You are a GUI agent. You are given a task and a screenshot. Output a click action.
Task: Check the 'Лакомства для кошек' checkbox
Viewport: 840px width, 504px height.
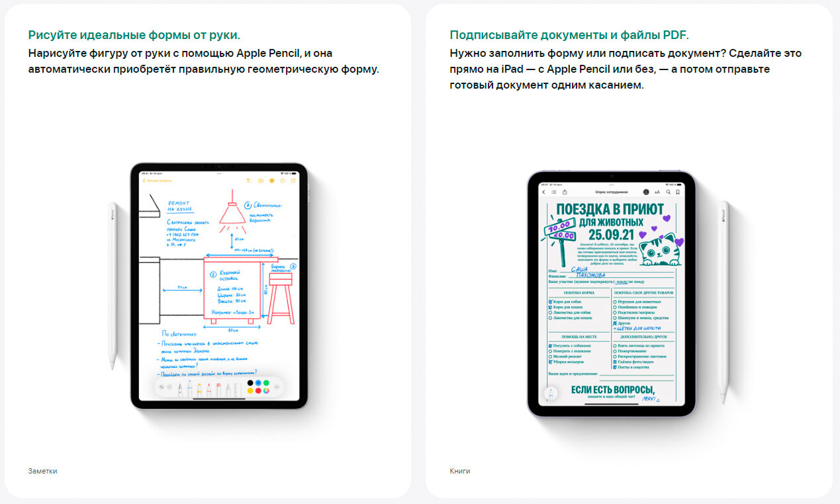point(550,318)
